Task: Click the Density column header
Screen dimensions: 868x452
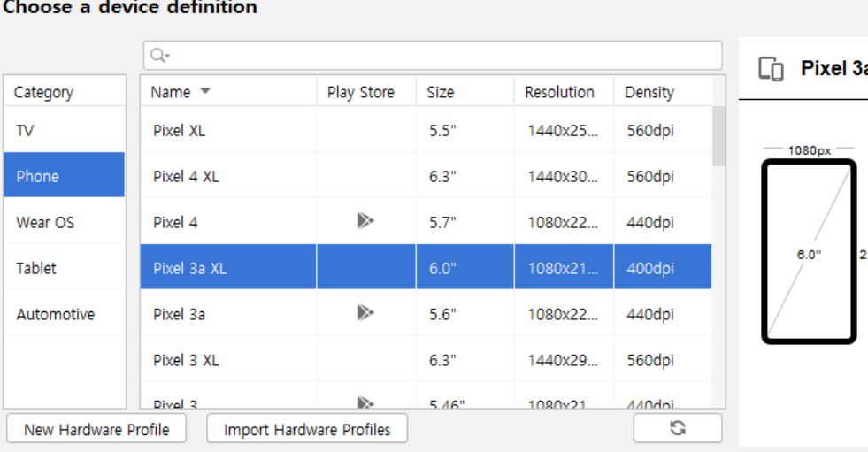Action: pos(664,92)
